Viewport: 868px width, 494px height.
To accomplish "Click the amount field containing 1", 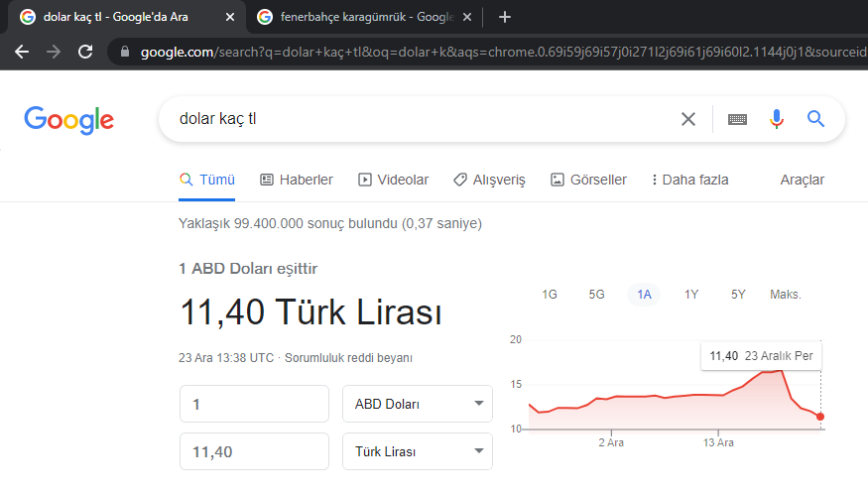I will (254, 405).
